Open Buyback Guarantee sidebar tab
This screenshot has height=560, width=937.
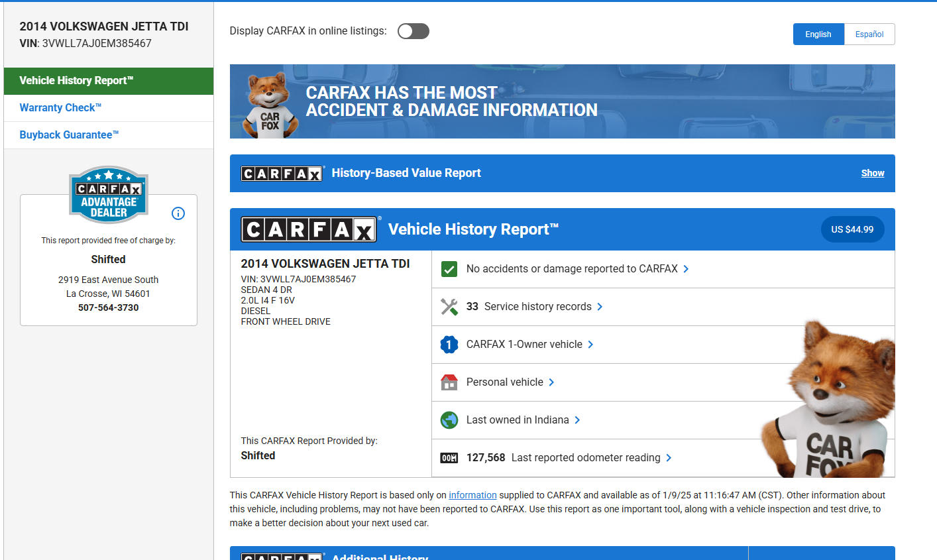[x=109, y=135]
